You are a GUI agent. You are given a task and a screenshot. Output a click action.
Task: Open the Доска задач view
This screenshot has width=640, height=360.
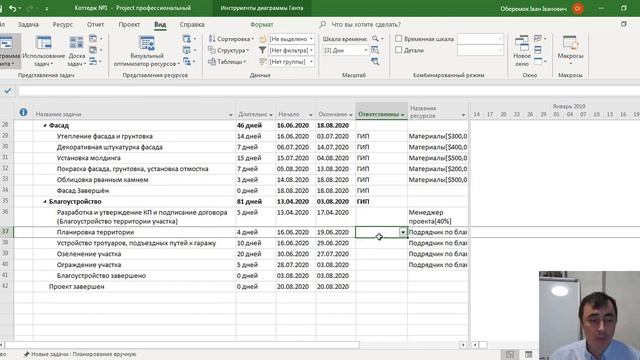(76, 51)
